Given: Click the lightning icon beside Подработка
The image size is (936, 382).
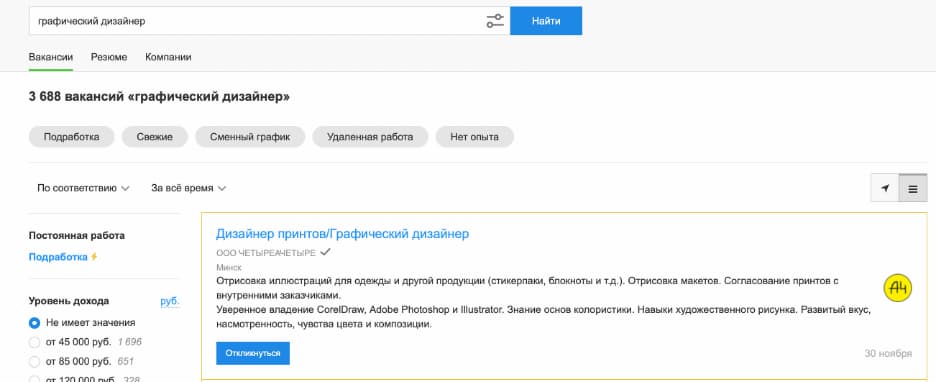Looking at the screenshot, I should click(94, 257).
